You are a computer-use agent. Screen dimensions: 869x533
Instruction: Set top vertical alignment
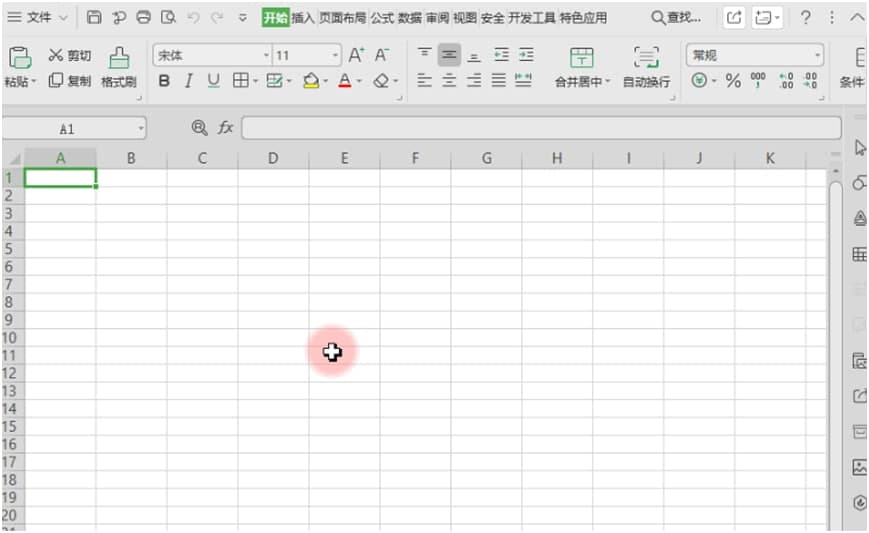tap(424, 54)
